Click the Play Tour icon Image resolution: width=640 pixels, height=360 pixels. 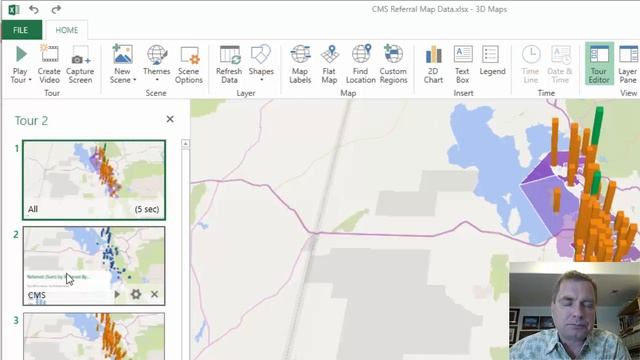[20, 55]
